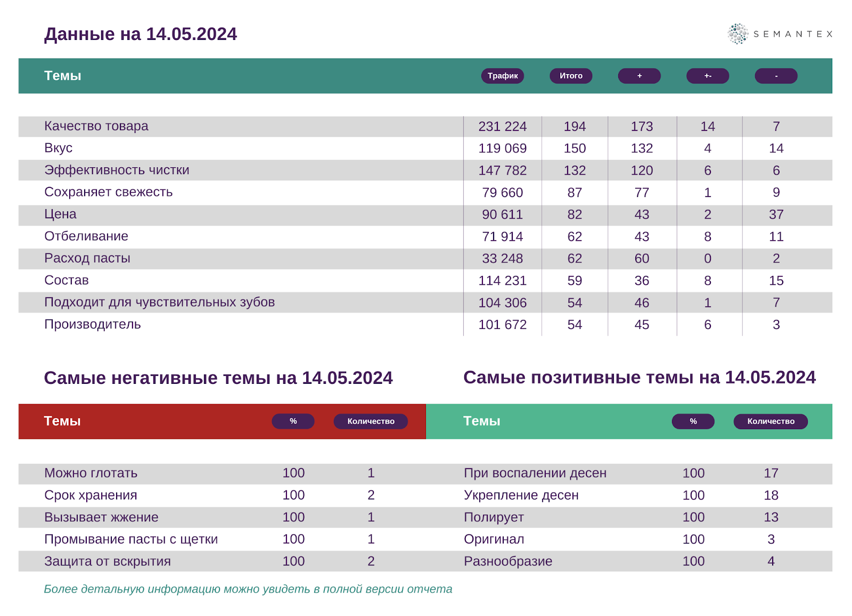Click the Semantex logo
Screen dimensions: 852x616
[x=780, y=34]
